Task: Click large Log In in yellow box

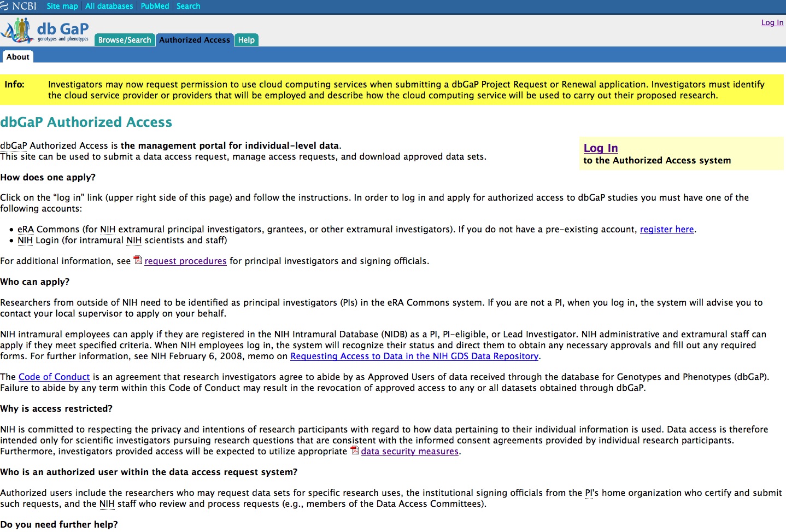Action: (x=600, y=148)
